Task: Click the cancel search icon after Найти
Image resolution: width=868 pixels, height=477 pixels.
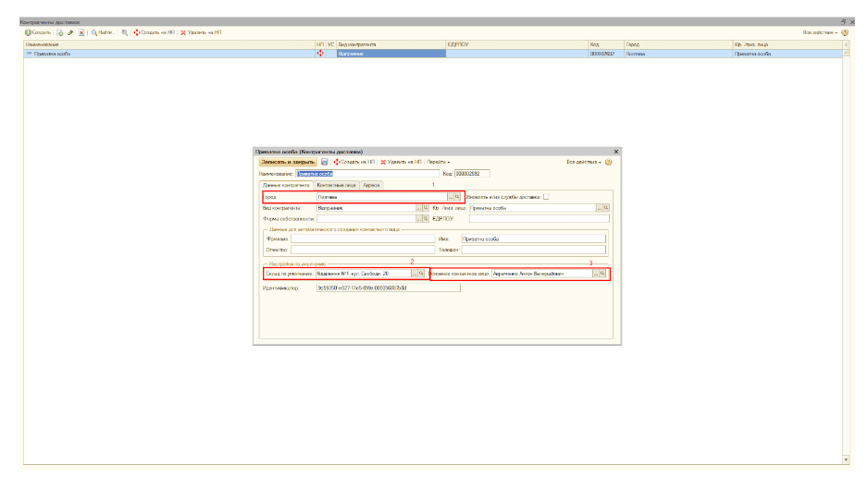Action: pos(124,32)
